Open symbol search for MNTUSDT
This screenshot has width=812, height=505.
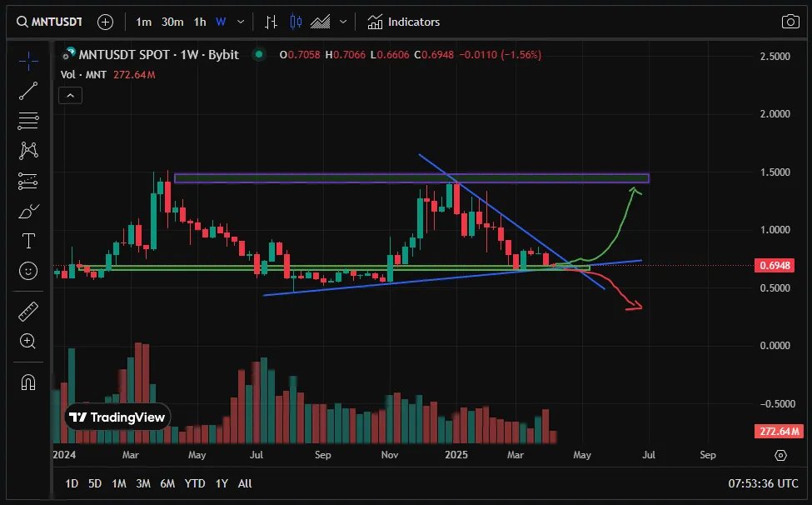click(49, 22)
